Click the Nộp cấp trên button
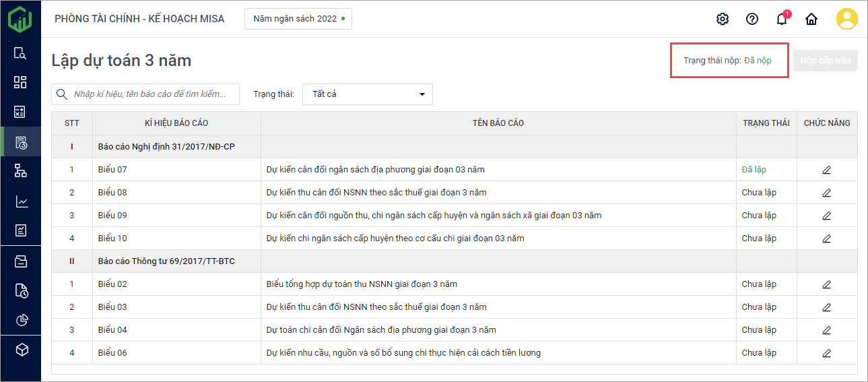The height and width of the screenshot is (382, 868). pyautogui.click(x=825, y=61)
